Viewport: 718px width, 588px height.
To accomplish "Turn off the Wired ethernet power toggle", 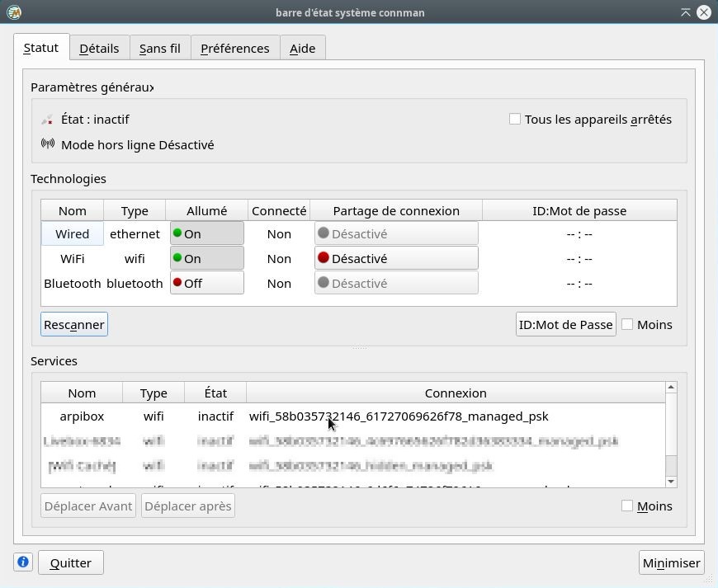I will click(x=206, y=233).
